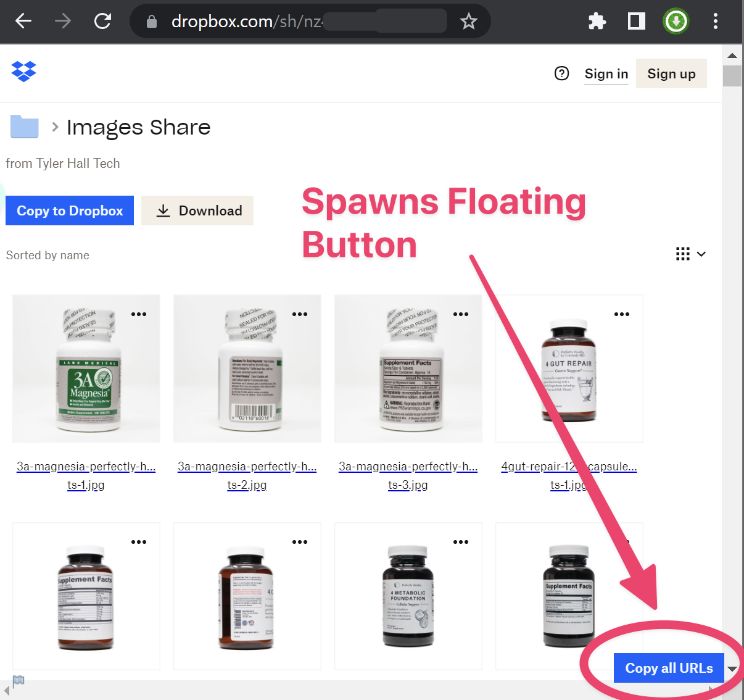This screenshot has width=744, height=700.
Task: Click the blue folder icon
Action: [x=25, y=127]
